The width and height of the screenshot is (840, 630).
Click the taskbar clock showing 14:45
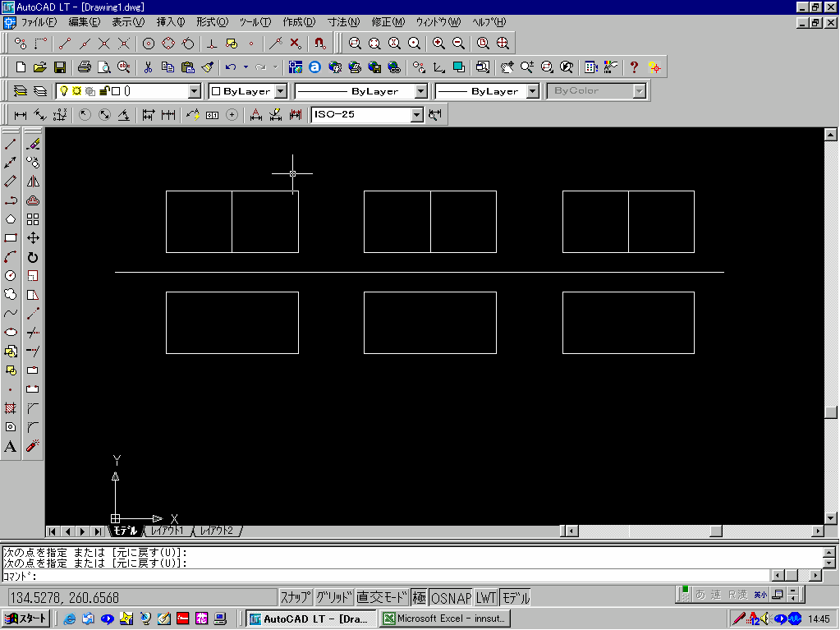pyautogui.click(x=819, y=619)
